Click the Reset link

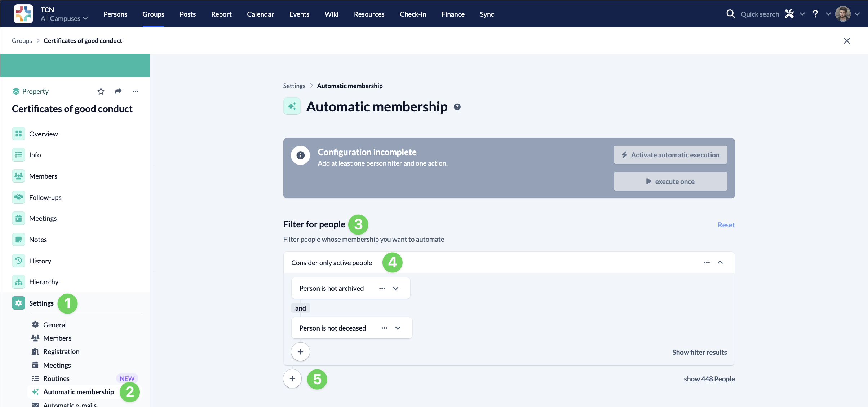coord(726,225)
